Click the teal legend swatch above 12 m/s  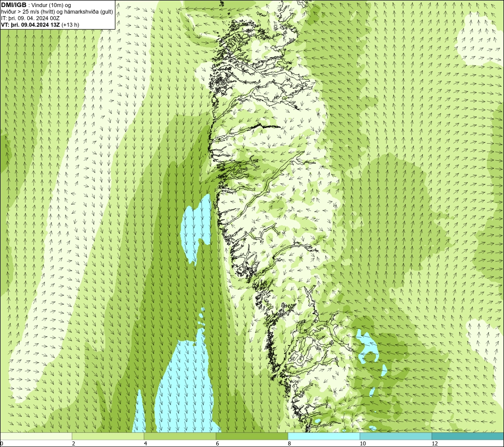468,436
